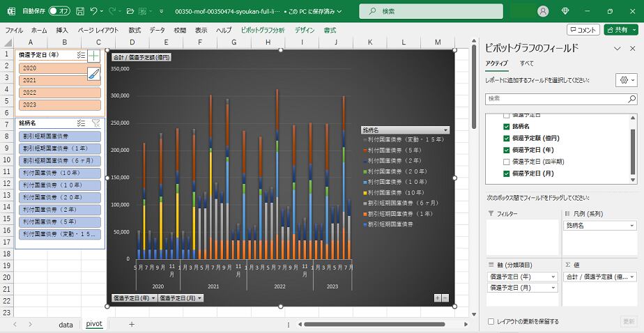This screenshot has height=333, width=644.
Task: Uncheck the 銘柄名 field checkbox
Action: pyautogui.click(x=507, y=126)
